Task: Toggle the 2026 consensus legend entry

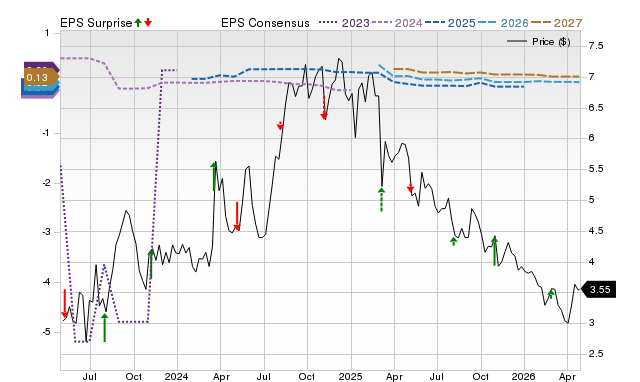Action: coord(503,23)
